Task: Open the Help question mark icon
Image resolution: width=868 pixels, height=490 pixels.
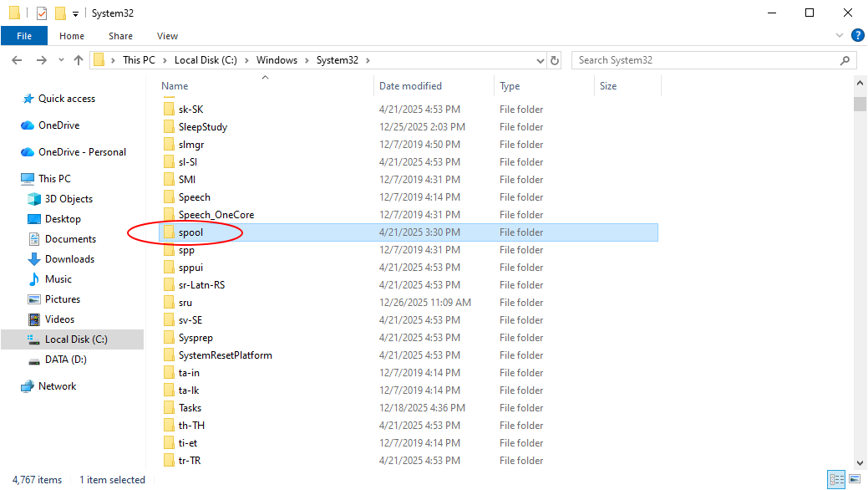Action: point(857,35)
